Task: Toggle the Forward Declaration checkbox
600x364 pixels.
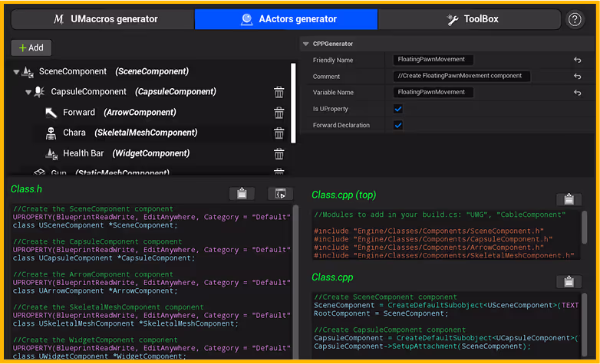Action: (398, 125)
